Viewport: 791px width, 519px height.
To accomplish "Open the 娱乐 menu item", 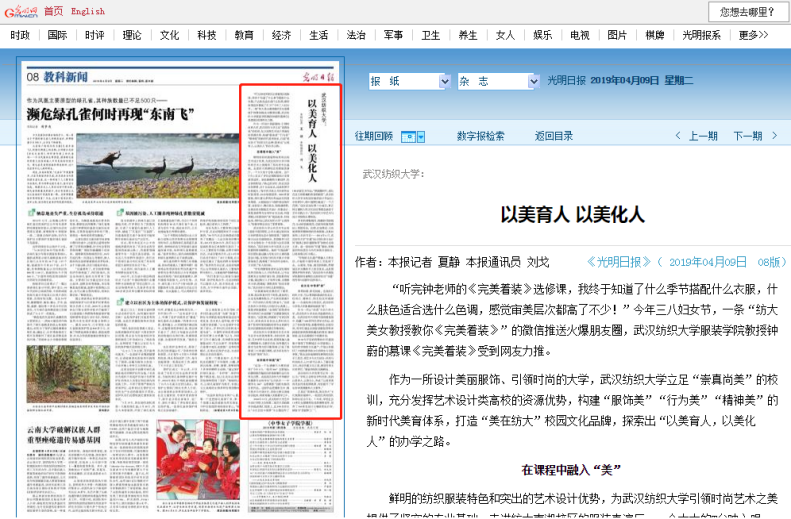I will pyautogui.click(x=542, y=35).
